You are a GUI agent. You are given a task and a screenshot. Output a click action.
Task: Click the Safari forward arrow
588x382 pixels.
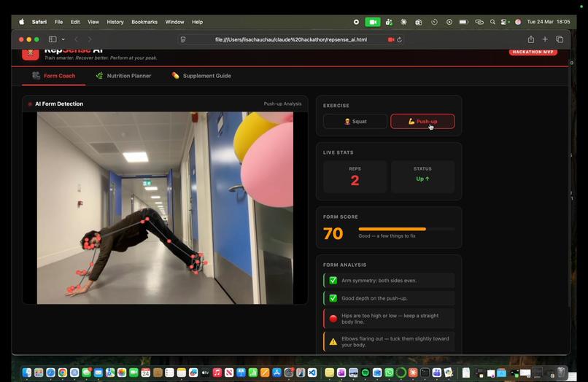coord(90,39)
